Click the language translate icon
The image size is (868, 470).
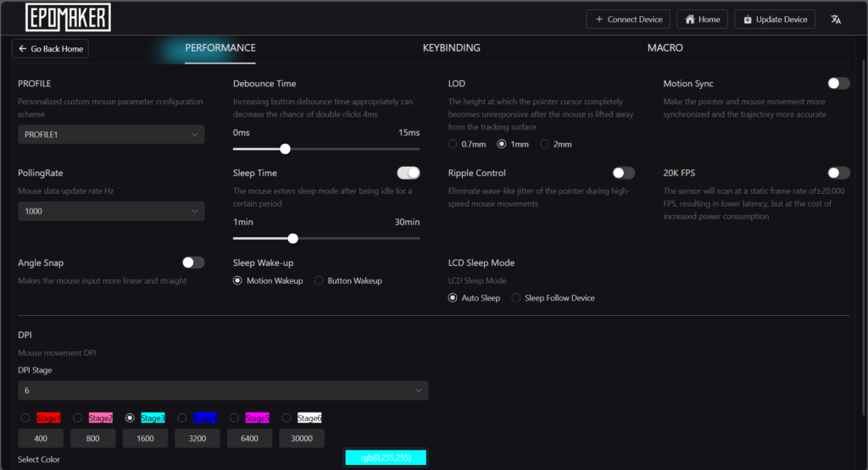(836, 19)
